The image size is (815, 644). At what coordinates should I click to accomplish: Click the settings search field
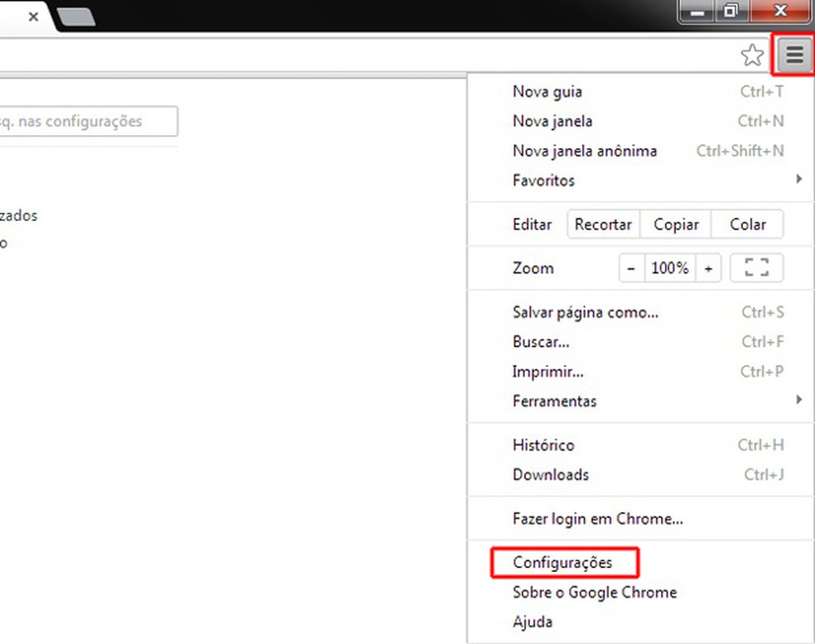87,121
